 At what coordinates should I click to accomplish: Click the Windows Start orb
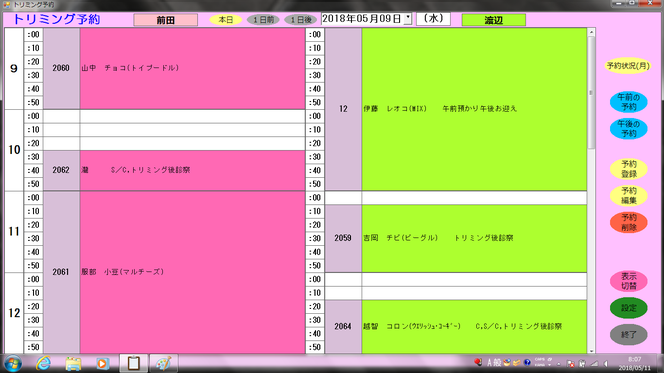tap(13, 363)
